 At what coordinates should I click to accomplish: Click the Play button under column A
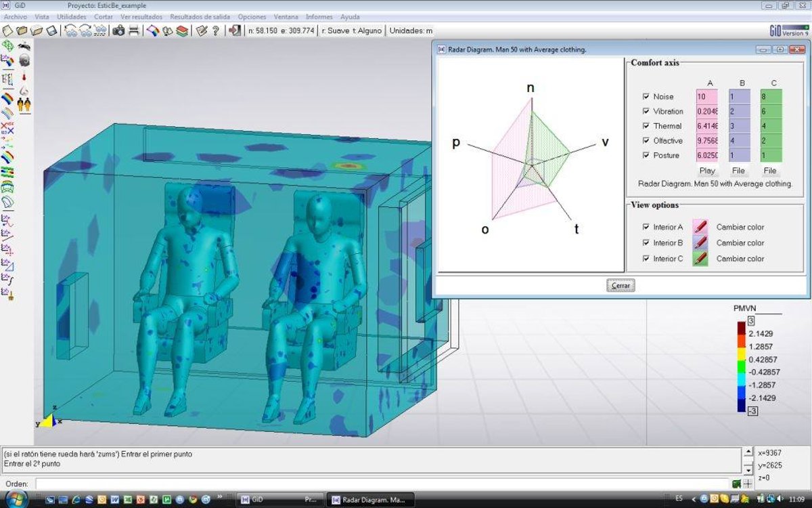point(707,171)
